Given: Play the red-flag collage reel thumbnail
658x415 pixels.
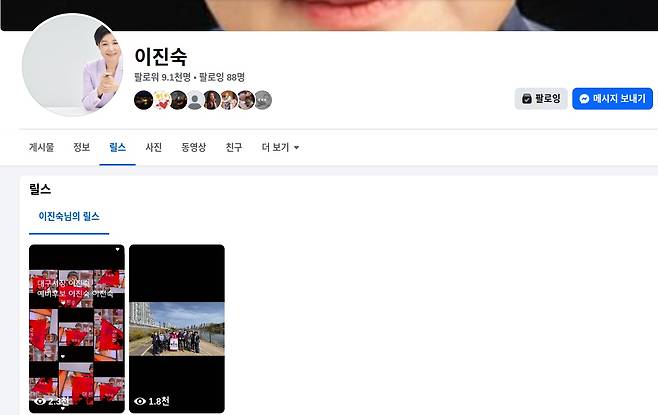Looking at the screenshot, I should point(77,329).
